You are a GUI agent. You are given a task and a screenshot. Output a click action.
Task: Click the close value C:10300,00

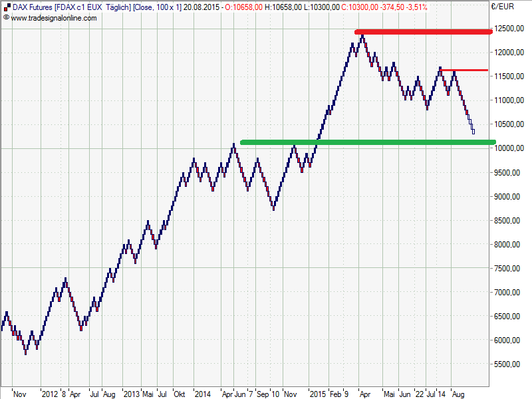coord(360,7)
